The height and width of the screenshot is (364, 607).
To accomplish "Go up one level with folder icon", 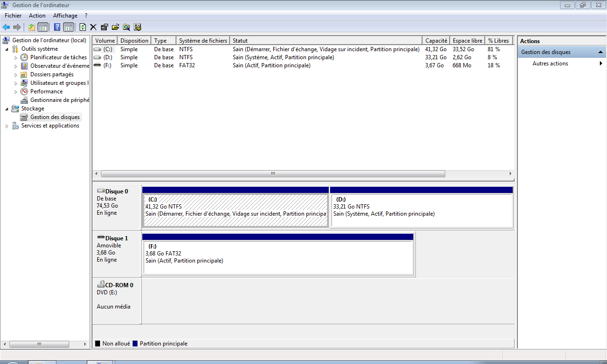I will pos(32,27).
